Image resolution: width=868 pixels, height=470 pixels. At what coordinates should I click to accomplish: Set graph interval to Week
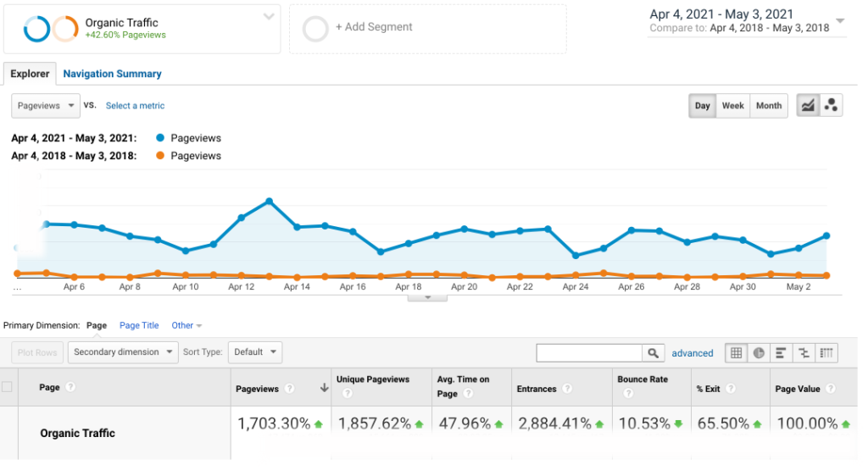click(x=732, y=106)
